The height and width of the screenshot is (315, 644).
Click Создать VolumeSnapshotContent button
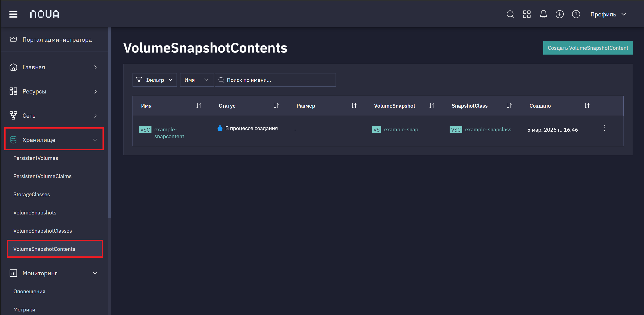pos(588,48)
